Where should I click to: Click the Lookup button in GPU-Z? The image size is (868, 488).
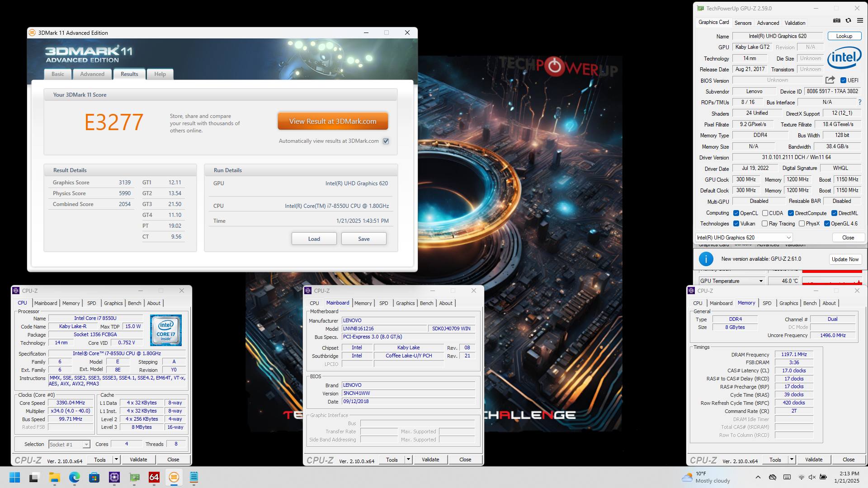844,36
